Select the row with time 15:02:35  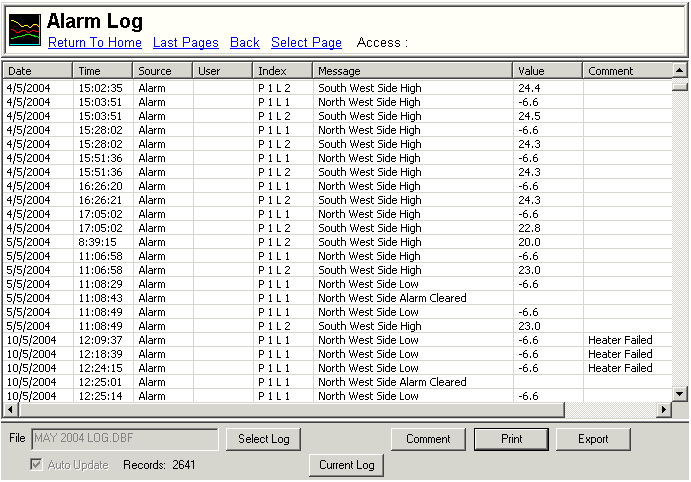[338, 88]
